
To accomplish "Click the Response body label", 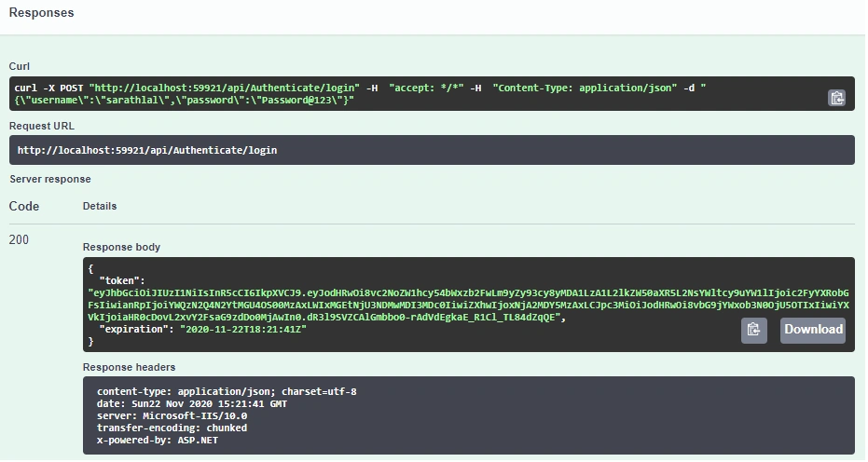I will pyautogui.click(x=121, y=248).
